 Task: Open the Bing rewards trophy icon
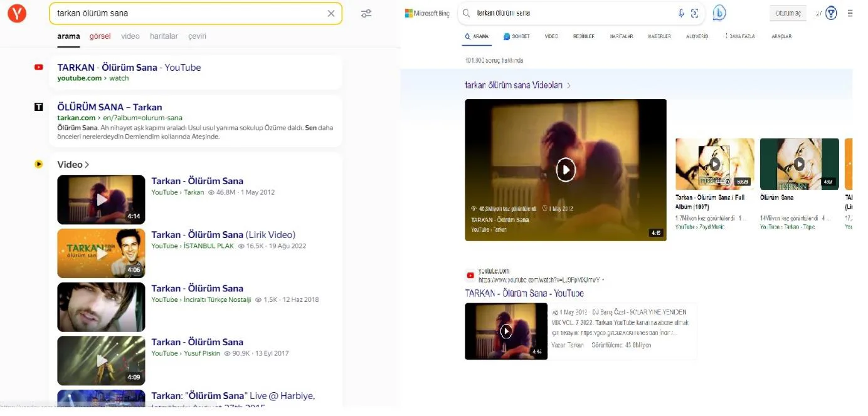point(831,13)
